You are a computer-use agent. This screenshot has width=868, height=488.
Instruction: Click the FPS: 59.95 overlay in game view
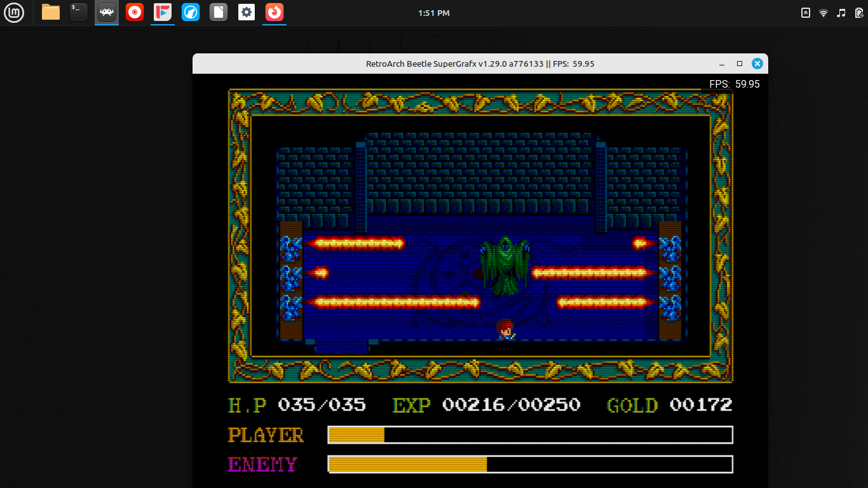[x=735, y=84]
